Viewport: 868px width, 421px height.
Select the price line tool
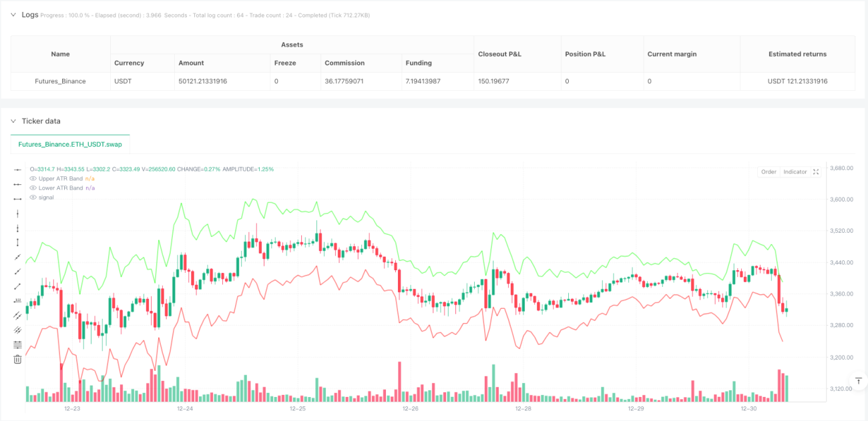click(17, 301)
